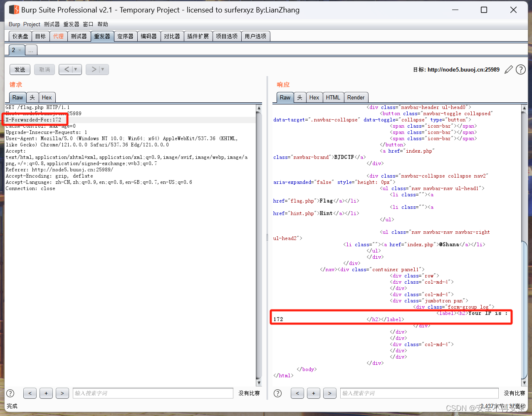532x416 pixels.
Task: Close repeater tab 2 with the x
Action: tap(20, 50)
